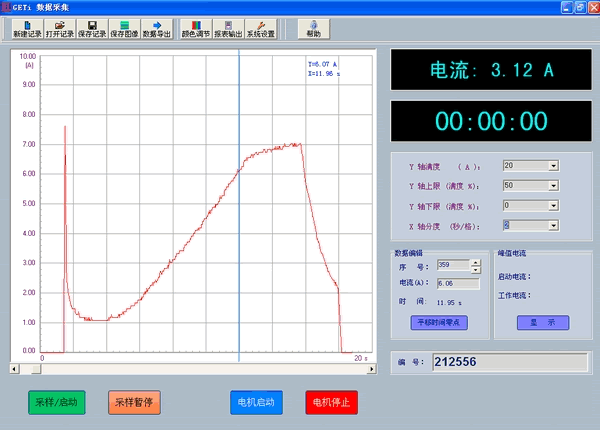Click the orange 采样暂停 button

coord(134,402)
